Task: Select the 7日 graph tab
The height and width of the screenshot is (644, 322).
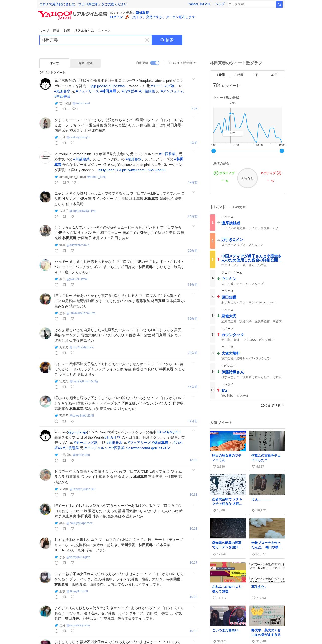Action: [x=256, y=75]
